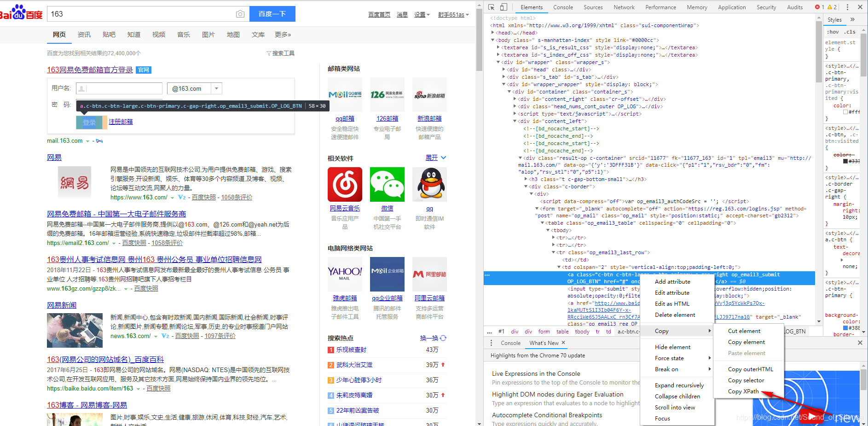Collapse the <body> node in Elements tree
Image resolution: width=868 pixels, height=426 pixels.
(x=492, y=40)
